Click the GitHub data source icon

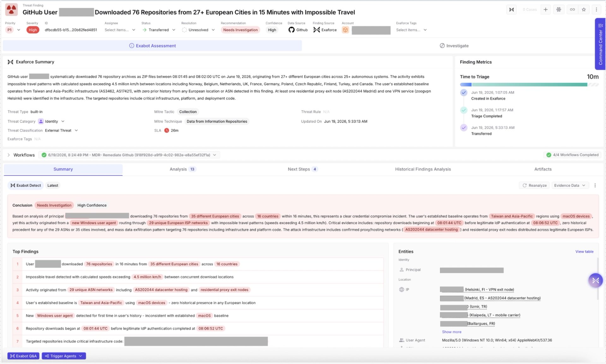291,30
